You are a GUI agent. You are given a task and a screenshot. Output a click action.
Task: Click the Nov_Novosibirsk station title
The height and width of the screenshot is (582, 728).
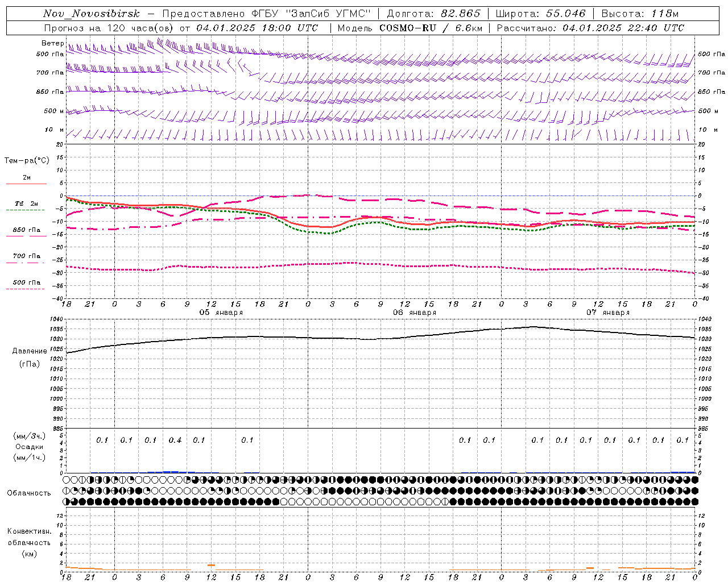coord(91,14)
